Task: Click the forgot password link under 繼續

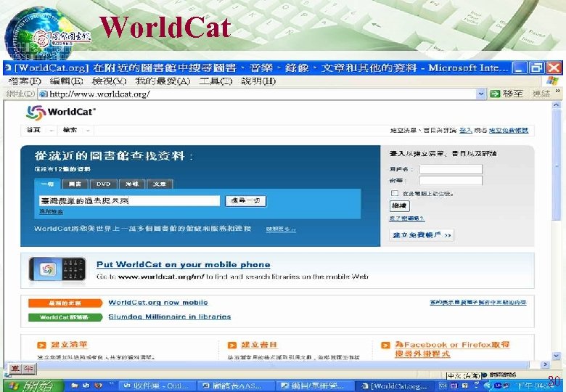Action: (x=407, y=219)
